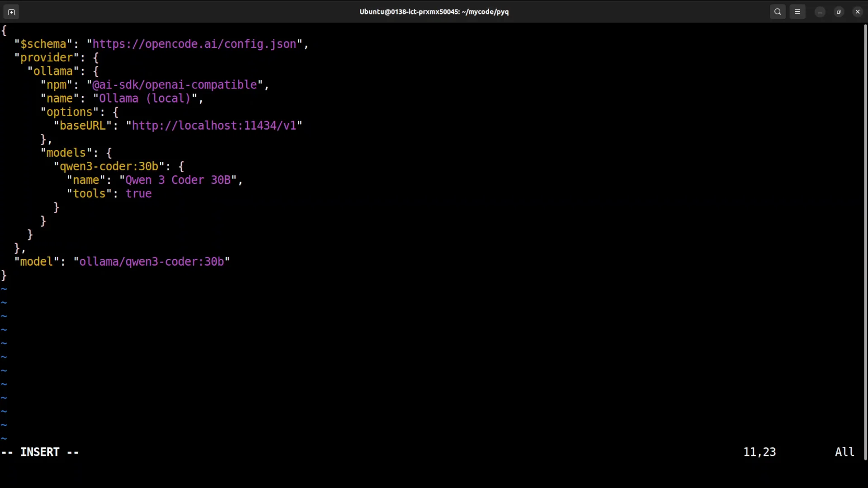
Task: Click the "Qwen 3 Coder 30B" string
Action: 178,180
